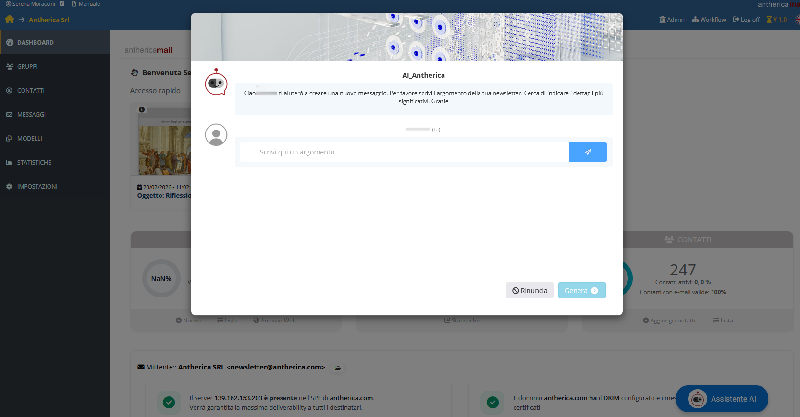Focus the topic input field in dialog
The width and height of the screenshot is (800, 417).
tap(404, 152)
